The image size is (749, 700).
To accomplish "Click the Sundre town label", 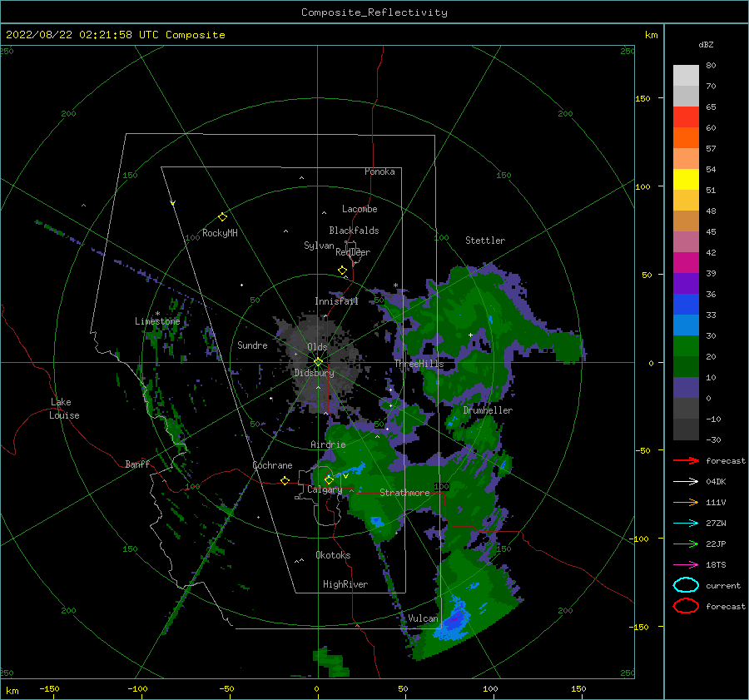I will 252,345.
